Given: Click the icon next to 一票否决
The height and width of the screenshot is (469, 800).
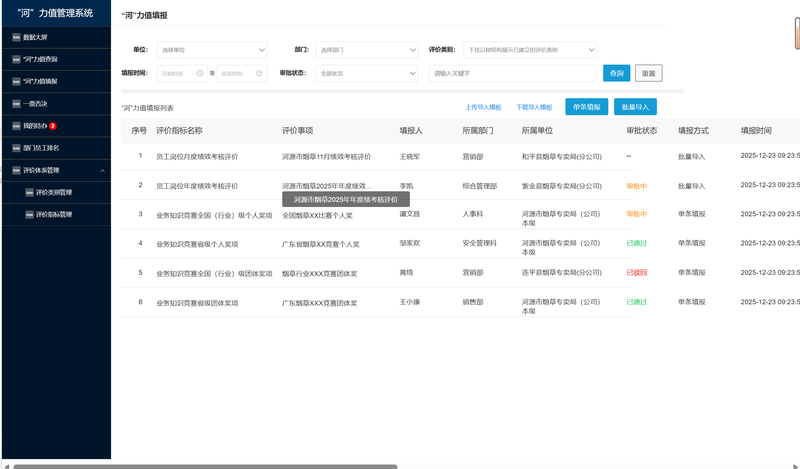Looking at the screenshot, I should click(15, 103).
